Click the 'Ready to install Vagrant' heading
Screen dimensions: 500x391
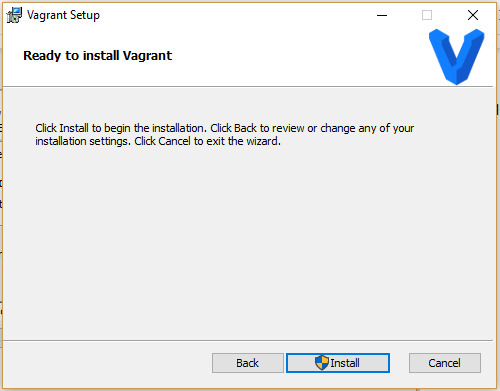[x=98, y=55]
